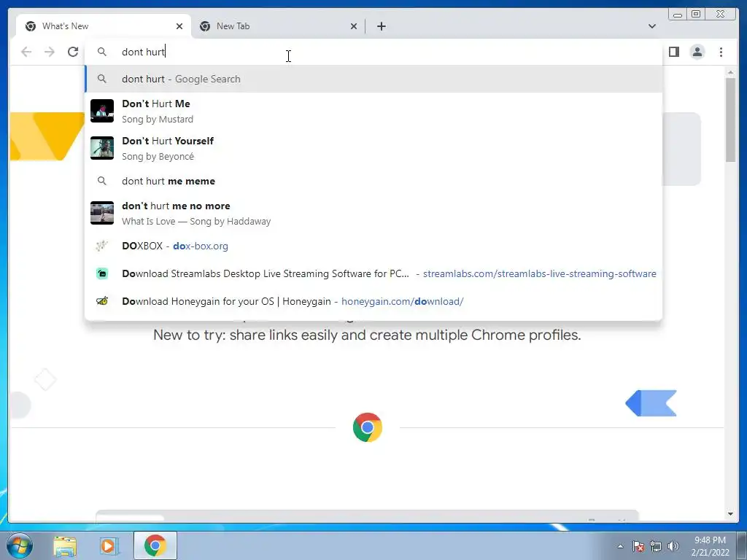This screenshot has width=747, height=560.
Task: Pick 'don't hurt me no more' Haddaway suggestion
Action: (x=373, y=213)
